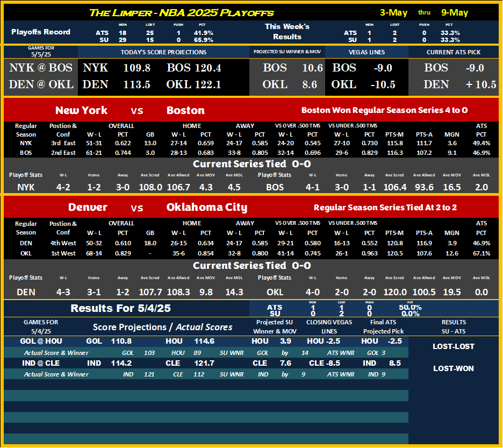Select the '3-May' start date
The width and height of the screenshot is (503, 448).
[393, 13]
